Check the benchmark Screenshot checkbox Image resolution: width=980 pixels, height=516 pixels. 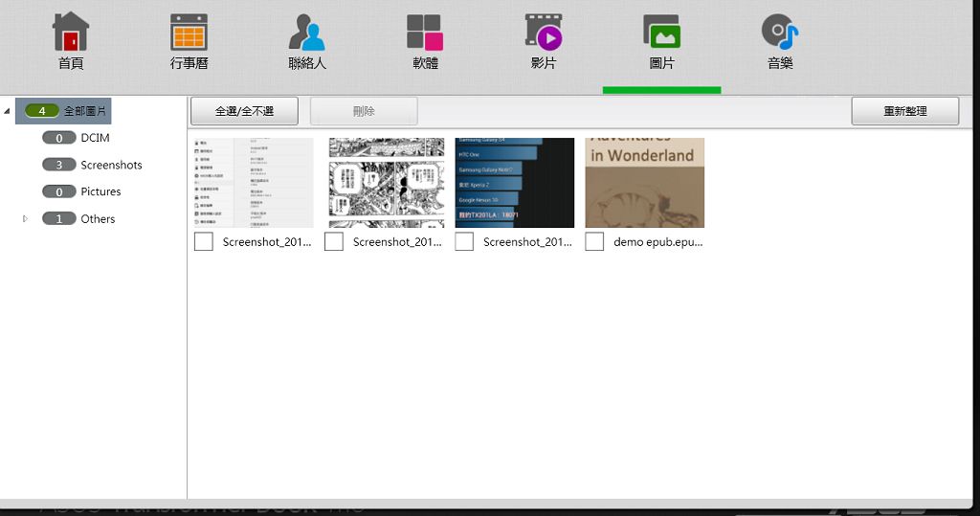(x=464, y=241)
